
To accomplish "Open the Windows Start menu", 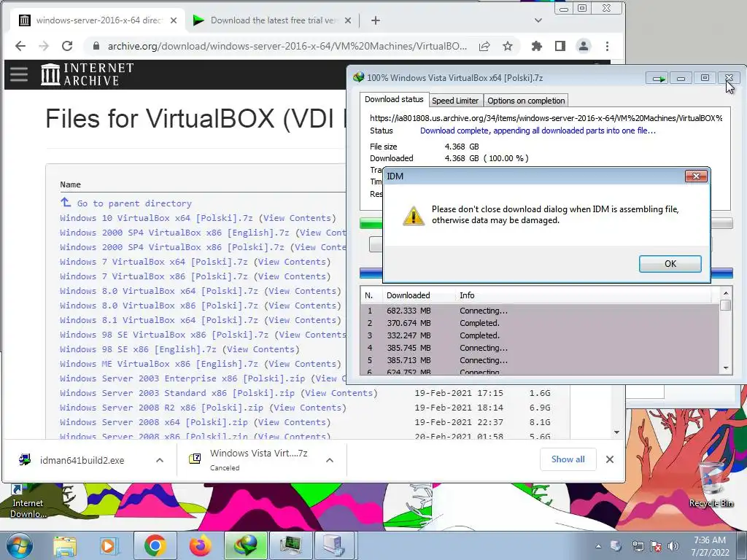I will coord(19,545).
